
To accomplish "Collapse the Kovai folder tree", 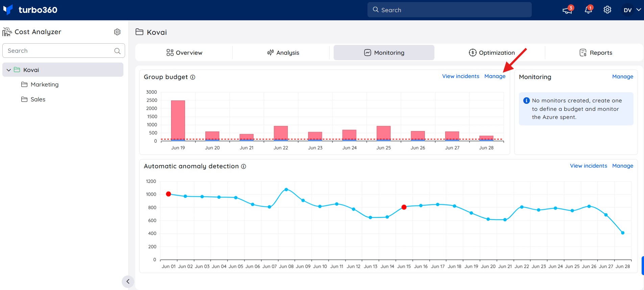I will (9, 70).
